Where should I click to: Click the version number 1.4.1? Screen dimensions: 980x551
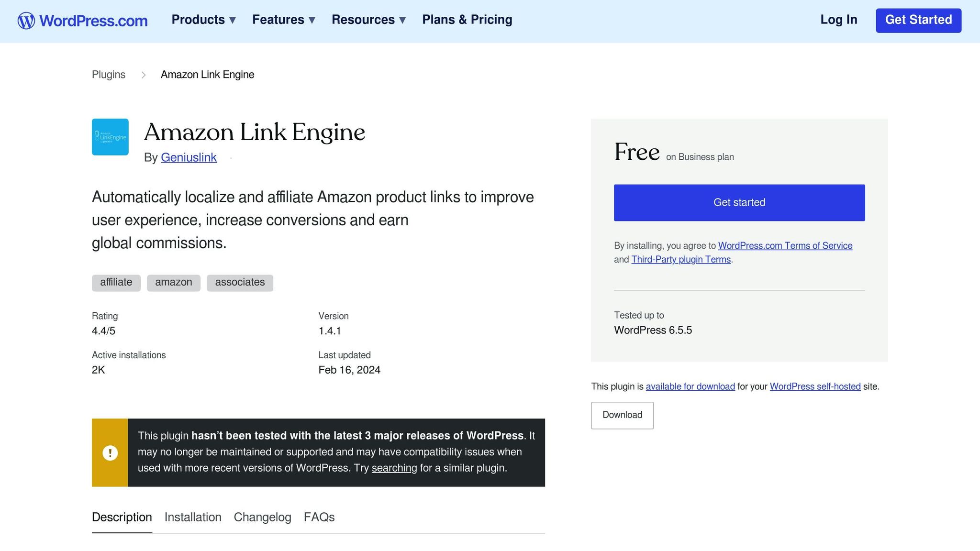(330, 331)
